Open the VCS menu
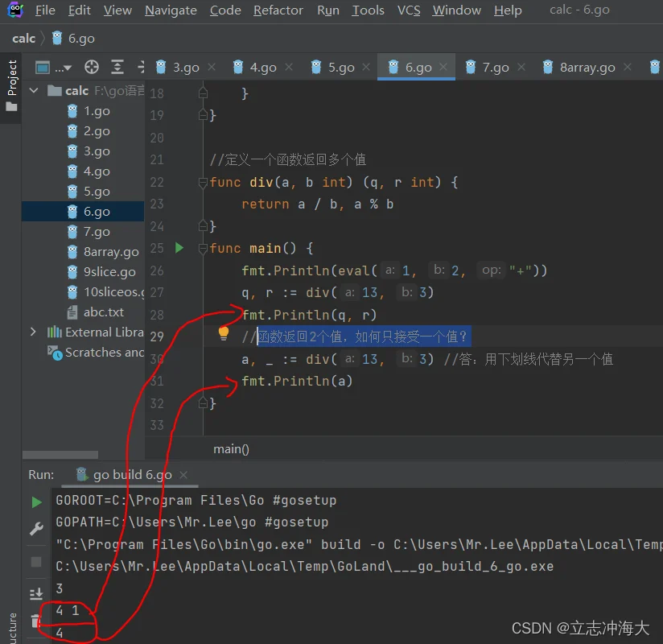Screen dimensions: 663x644 [409, 10]
